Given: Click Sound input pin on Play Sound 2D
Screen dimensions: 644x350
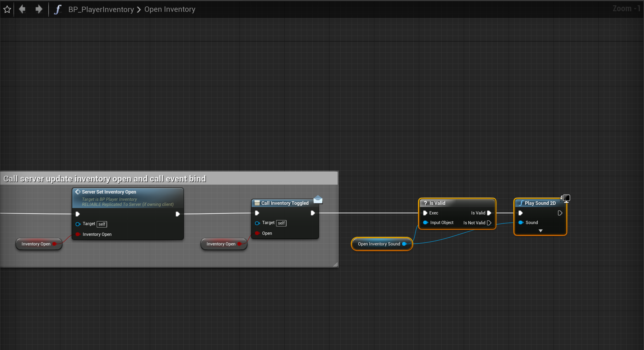Looking at the screenshot, I should (x=520, y=222).
